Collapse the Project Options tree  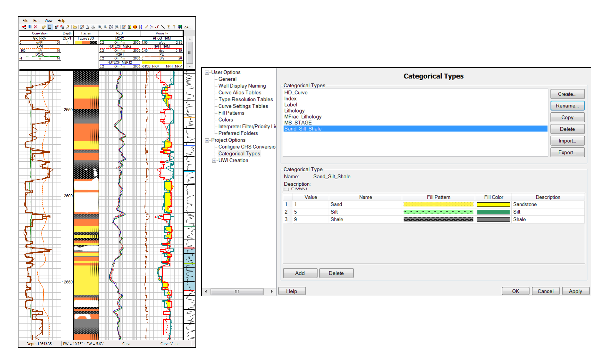pos(207,140)
